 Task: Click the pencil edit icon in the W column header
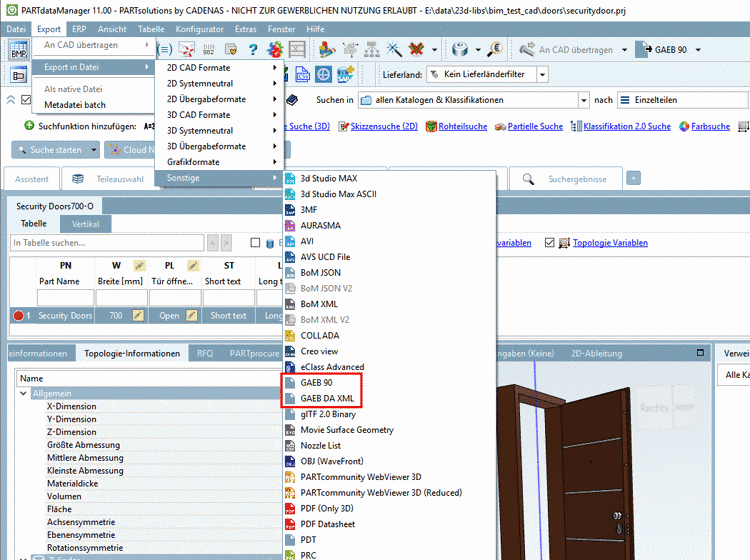pyautogui.click(x=139, y=265)
